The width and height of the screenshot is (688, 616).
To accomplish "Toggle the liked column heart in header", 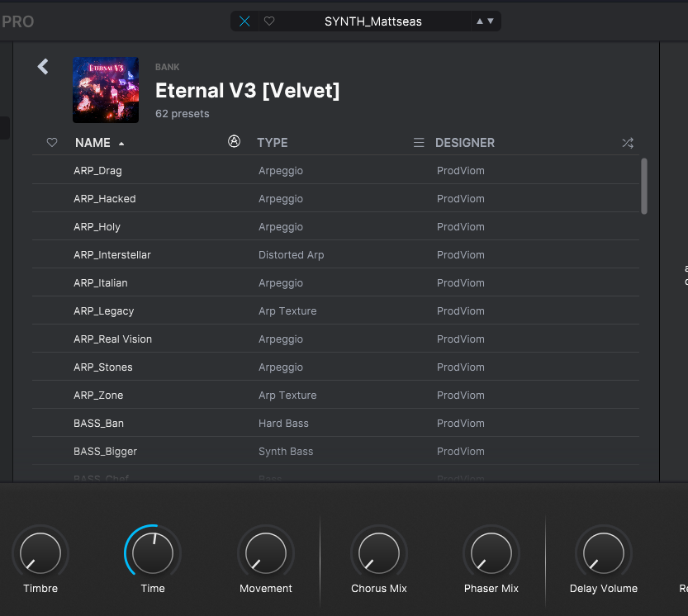I will (x=52, y=143).
